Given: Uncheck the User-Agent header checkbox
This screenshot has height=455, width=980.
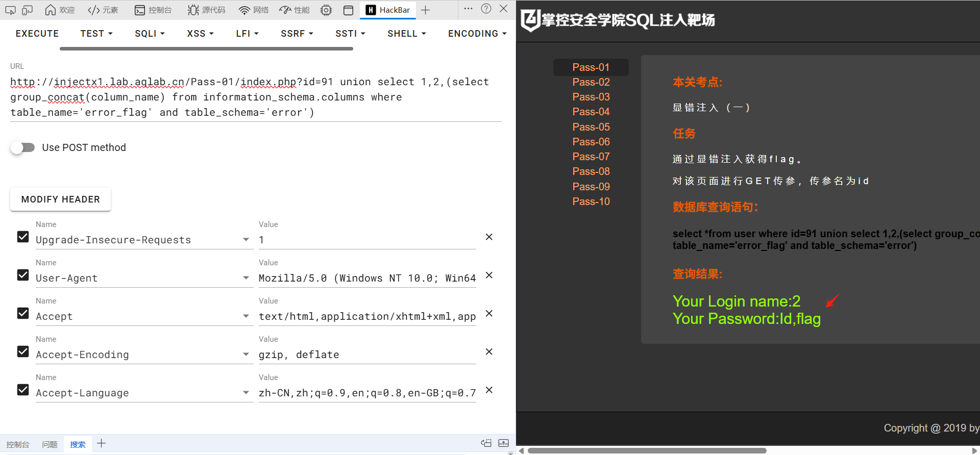Looking at the screenshot, I should pos(23,275).
